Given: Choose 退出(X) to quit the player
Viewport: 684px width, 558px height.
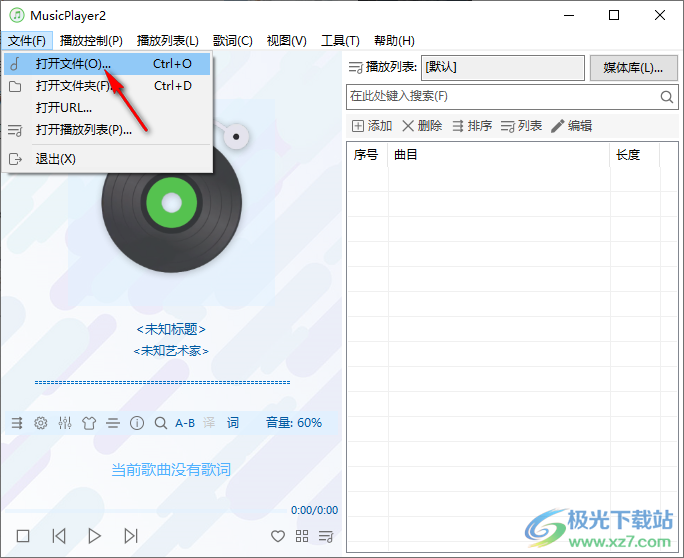Looking at the screenshot, I should (107, 159).
